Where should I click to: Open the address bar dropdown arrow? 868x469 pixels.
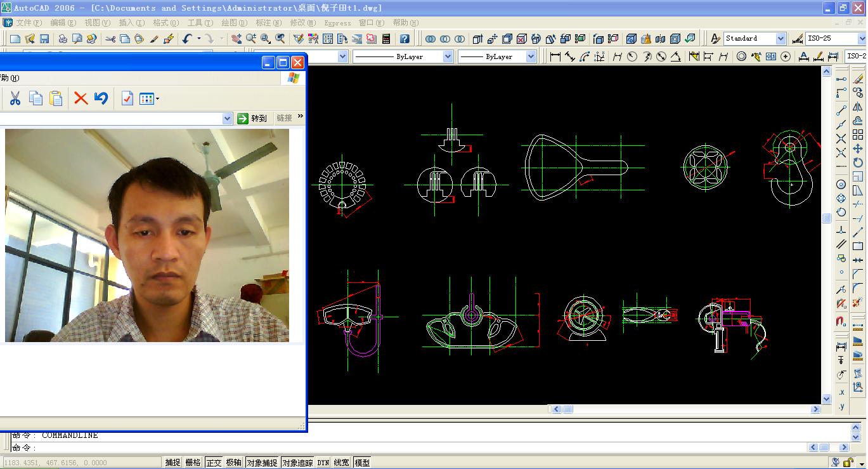228,119
